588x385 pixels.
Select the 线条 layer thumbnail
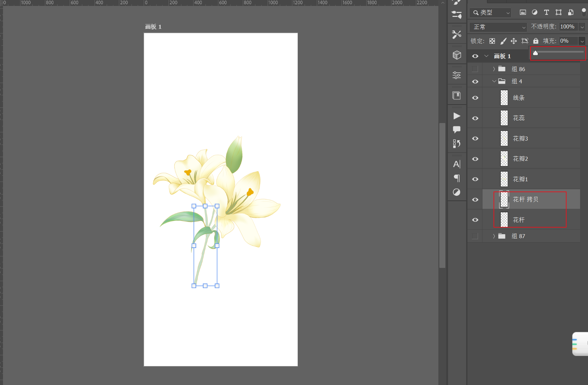click(504, 98)
